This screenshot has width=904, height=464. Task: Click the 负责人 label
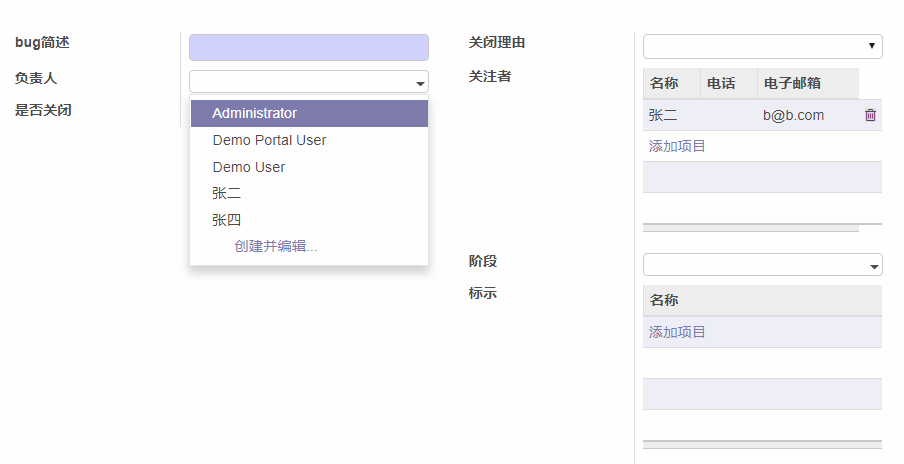tap(36, 78)
